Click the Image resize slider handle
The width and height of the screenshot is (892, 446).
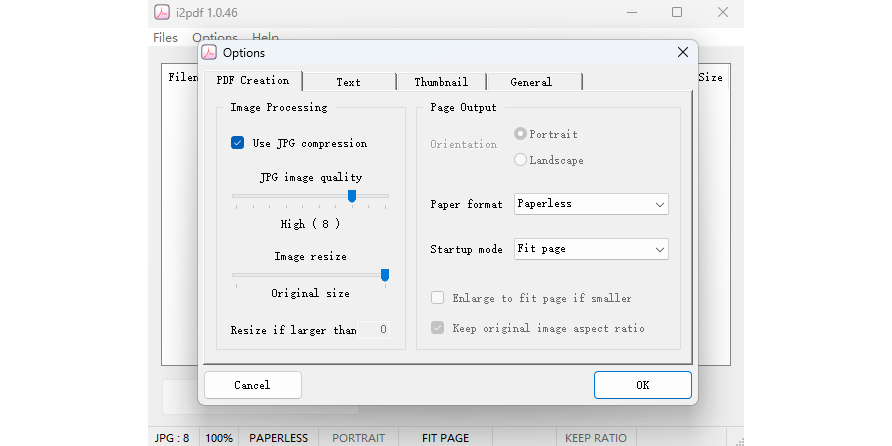coord(385,275)
